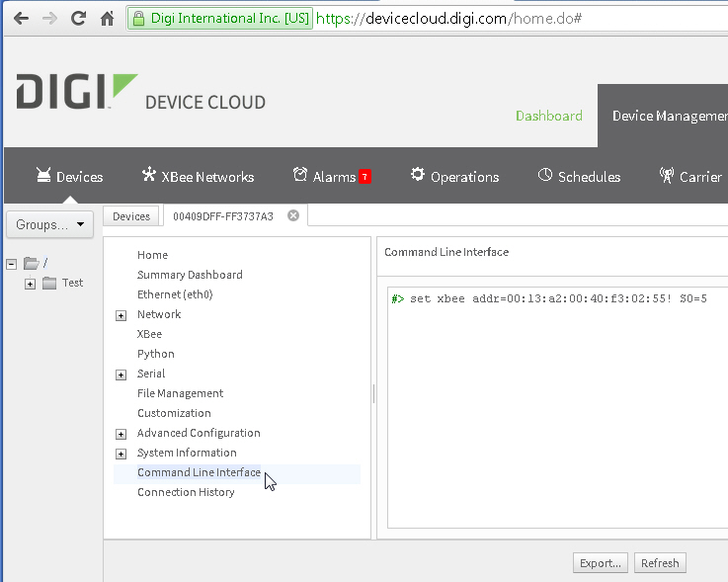Switch to the Dashboard tab
The width and height of the screenshot is (728, 582).
[x=548, y=116]
